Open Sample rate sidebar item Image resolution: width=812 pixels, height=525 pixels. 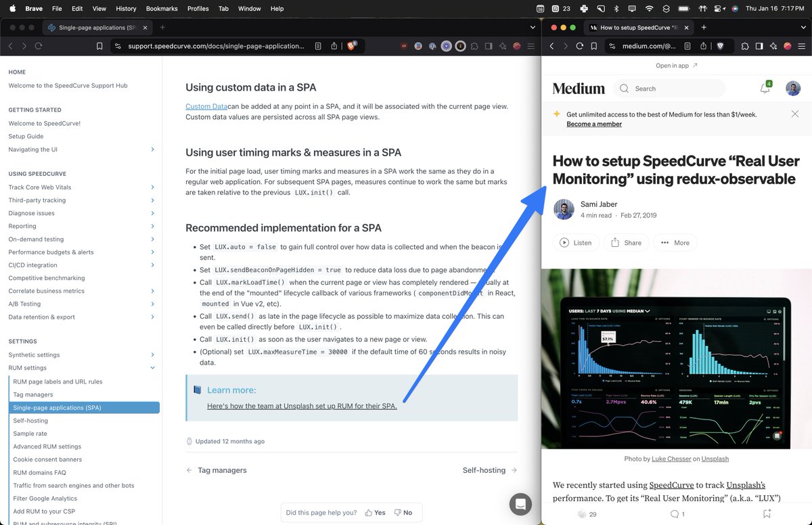[30, 434]
